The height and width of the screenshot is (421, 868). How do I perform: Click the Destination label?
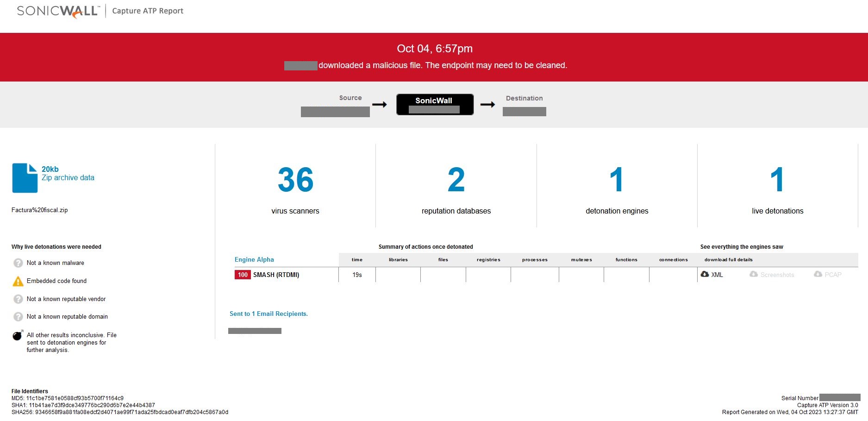click(524, 98)
